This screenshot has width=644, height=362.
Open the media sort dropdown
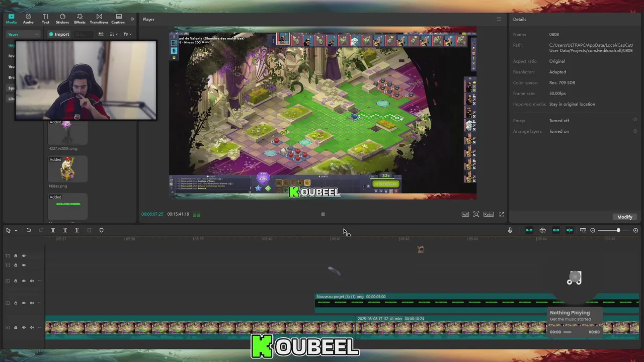114,34
